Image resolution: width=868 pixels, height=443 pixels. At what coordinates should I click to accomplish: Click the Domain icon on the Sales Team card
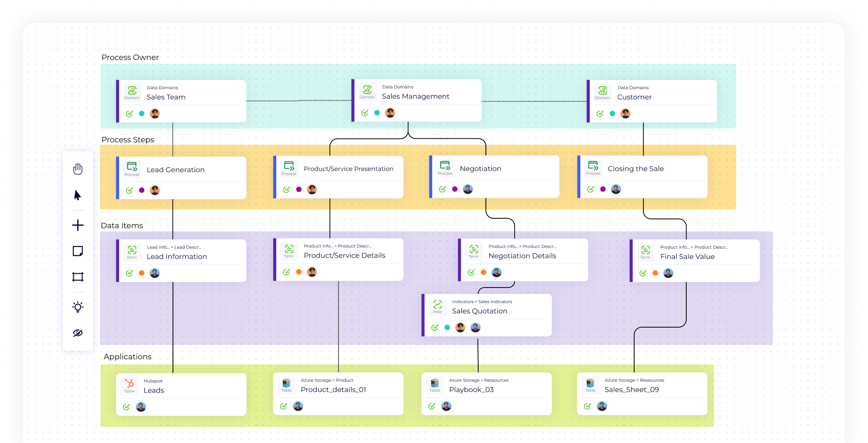click(x=132, y=91)
